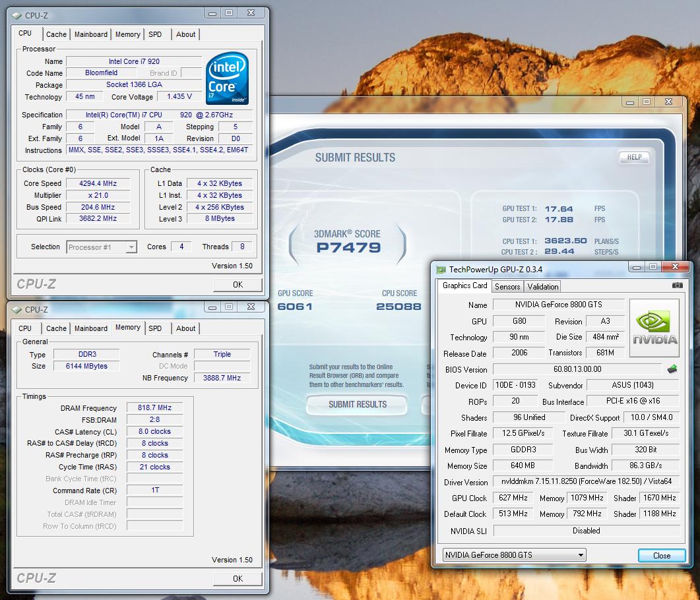The image size is (700, 600).
Task: Click the Bus Interface field PCI-E x16
Action: coord(633,401)
